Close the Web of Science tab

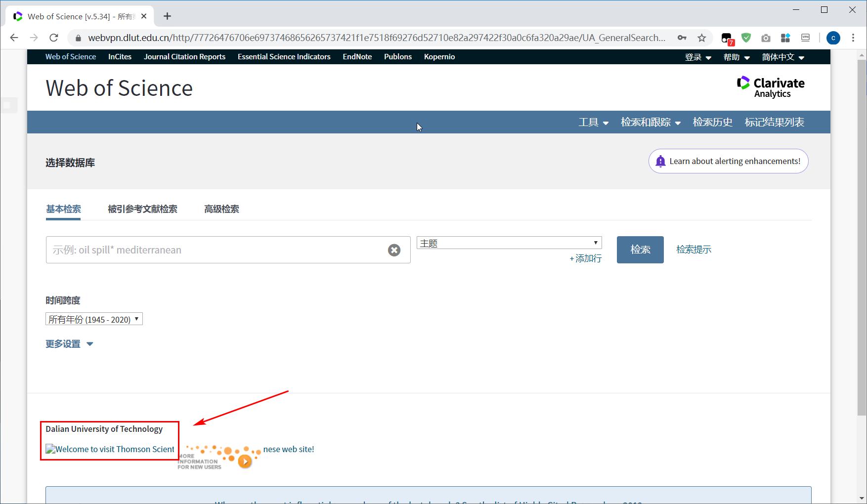(x=144, y=16)
